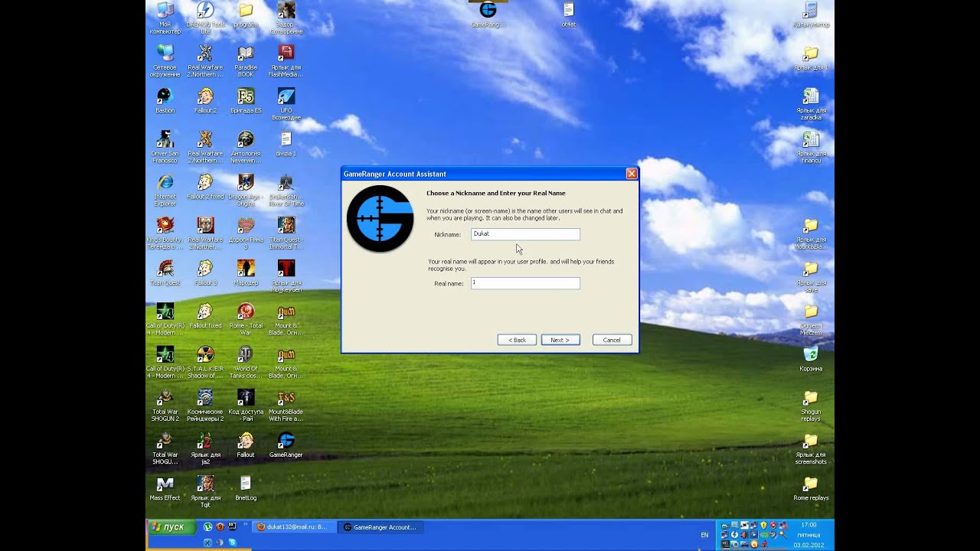The height and width of the screenshot is (551, 980).
Task: Select the Fallout 3 desktop icon
Action: (205, 273)
